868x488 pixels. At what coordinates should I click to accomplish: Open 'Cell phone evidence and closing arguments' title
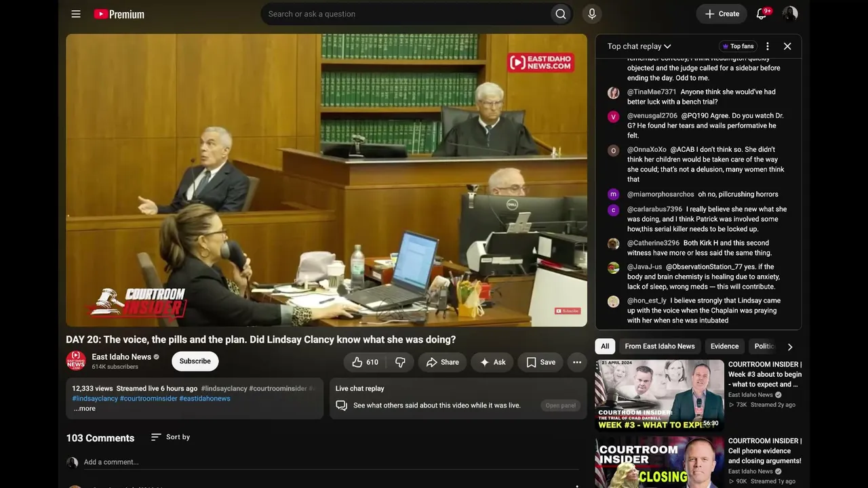coord(765,451)
